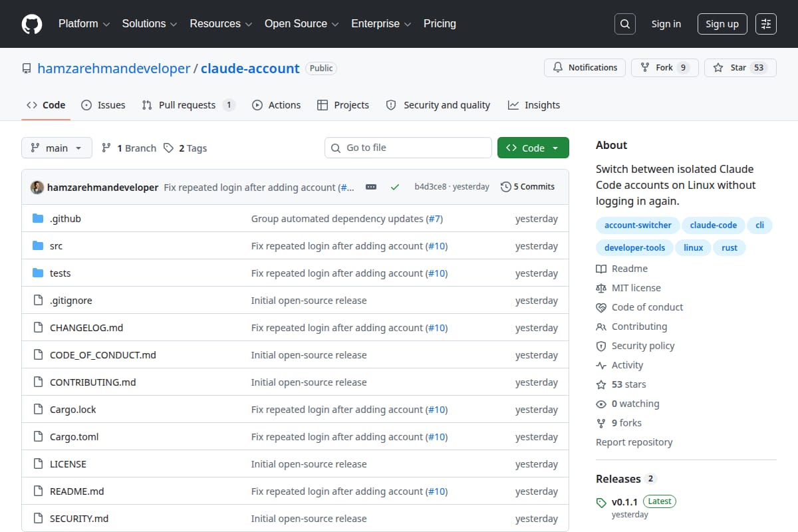Focus the Go to file search field
Screen dimensions: 798x532
[x=408, y=148]
